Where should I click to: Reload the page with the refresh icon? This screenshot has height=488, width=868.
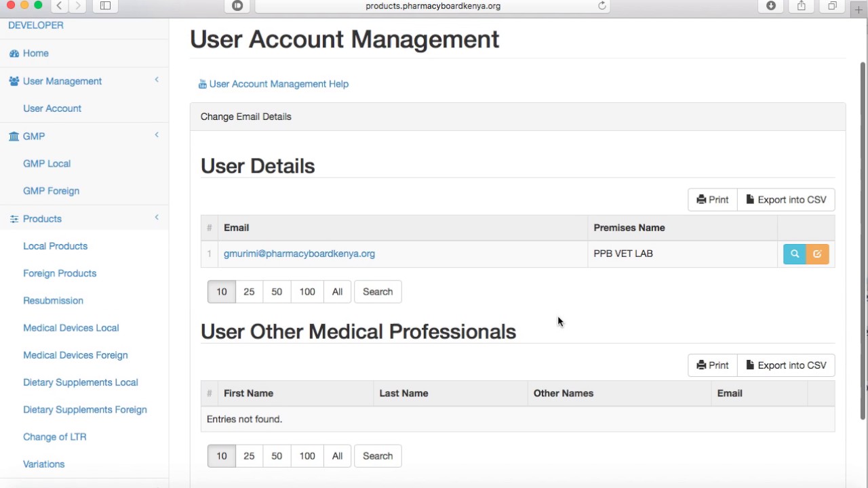coord(601,5)
